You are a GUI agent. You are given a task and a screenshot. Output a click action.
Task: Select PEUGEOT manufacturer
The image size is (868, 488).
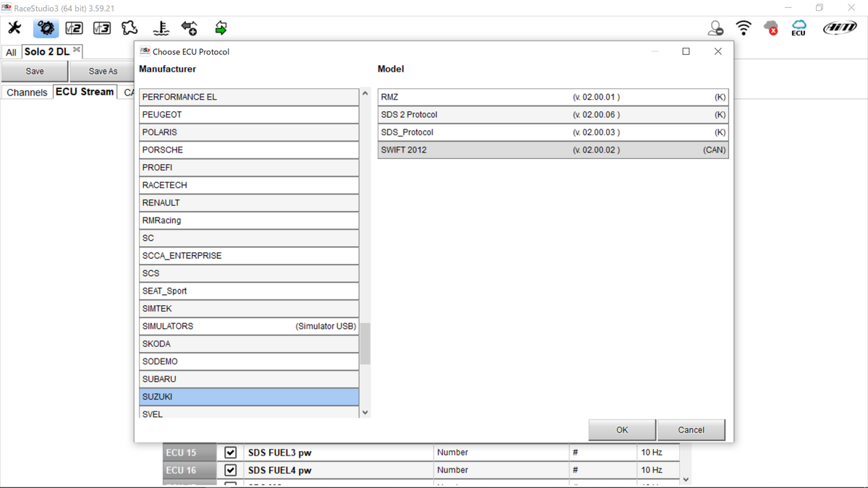249,115
